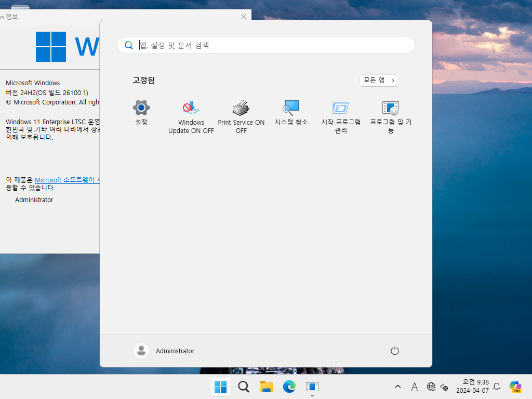This screenshot has height=399, width=532.
Task: Click the muted volume tray icon
Action: coord(444,387)
